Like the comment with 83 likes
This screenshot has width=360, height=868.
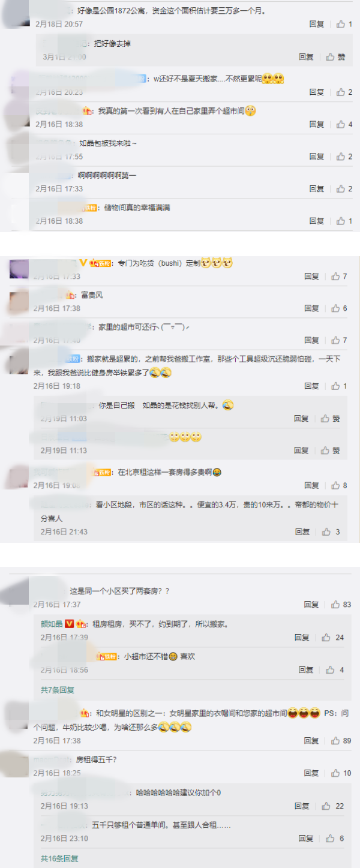343,605
